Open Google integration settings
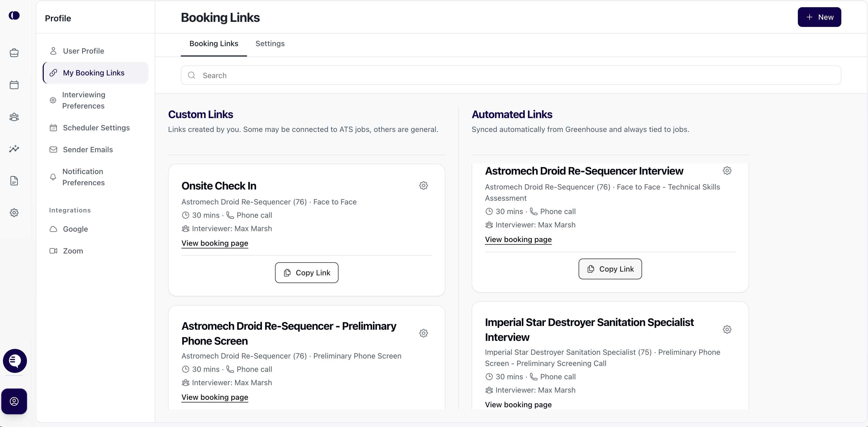The image size is (868, 427). (95, 229)
